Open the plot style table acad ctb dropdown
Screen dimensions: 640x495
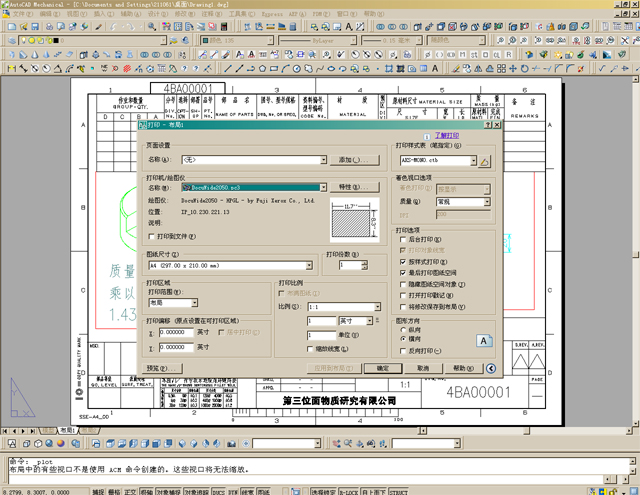[473, 160]
